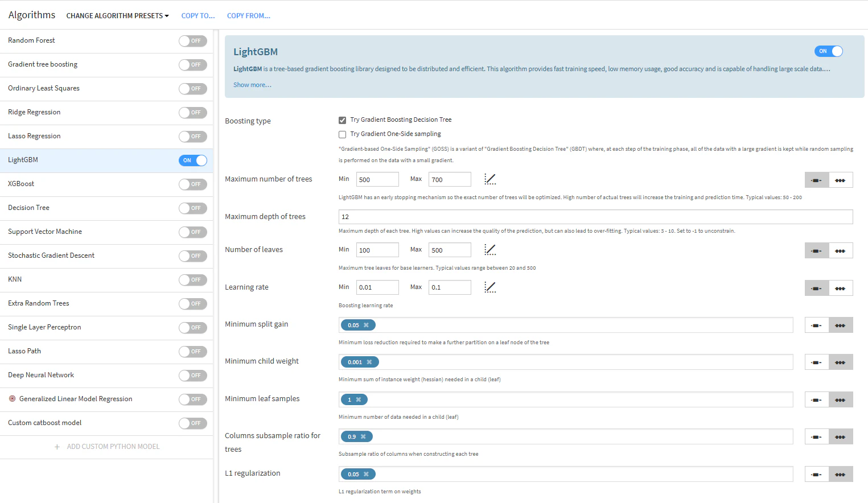Click the scale icon beside Learning rate
Viewport: 868px width, 503px height.
click(x=490, y=287)
